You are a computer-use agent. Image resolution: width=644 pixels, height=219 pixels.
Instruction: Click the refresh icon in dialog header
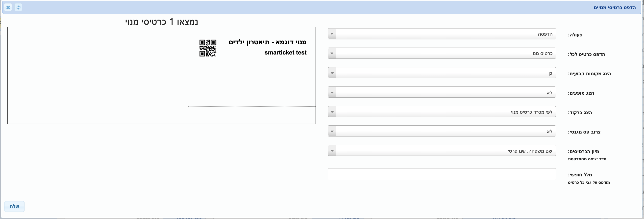[18, 7]
